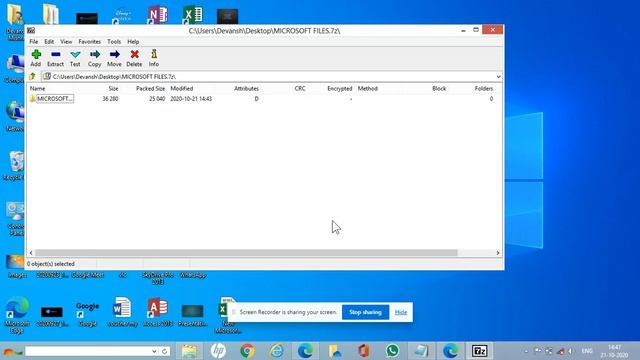Screen dimensions: 640x360
Task: Open the Access 2013 desktop shortcut
Action: 158,312
